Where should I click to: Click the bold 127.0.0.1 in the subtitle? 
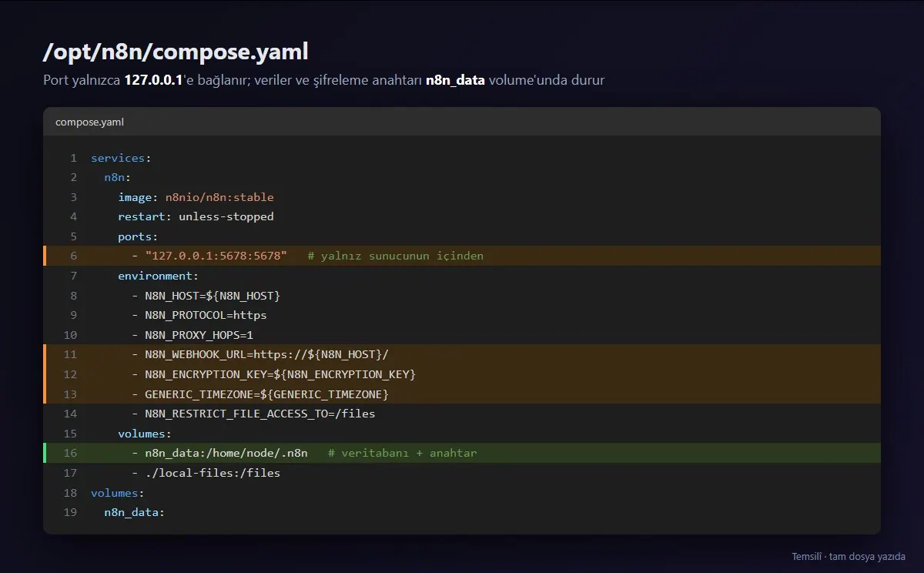[153, 80]
